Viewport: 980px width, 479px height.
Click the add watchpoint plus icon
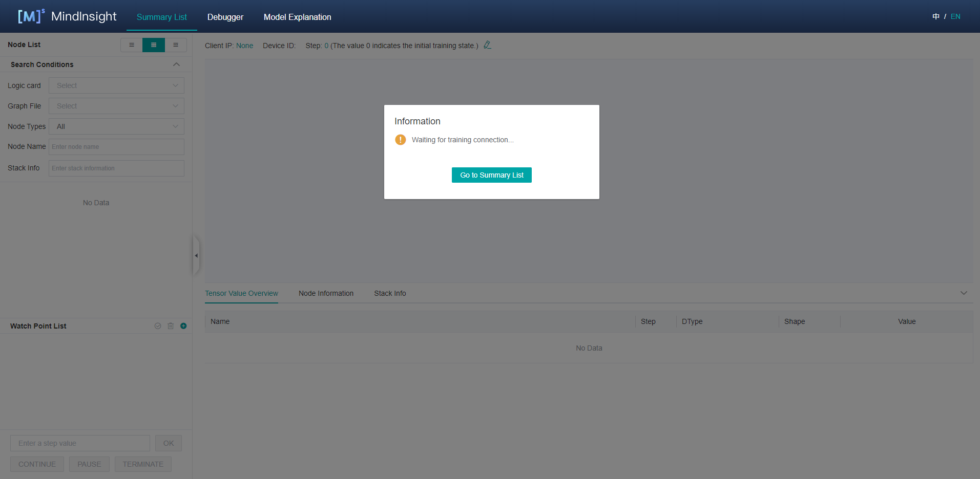183,326
